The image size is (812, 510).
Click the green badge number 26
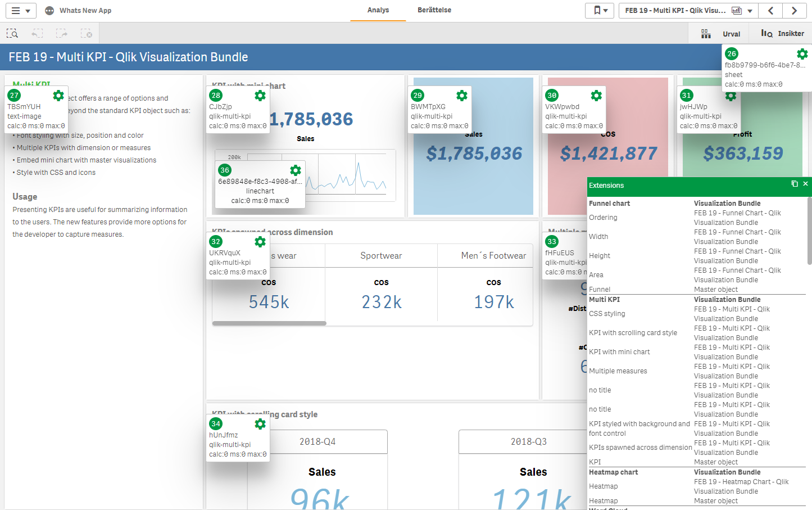coord(731,54)
